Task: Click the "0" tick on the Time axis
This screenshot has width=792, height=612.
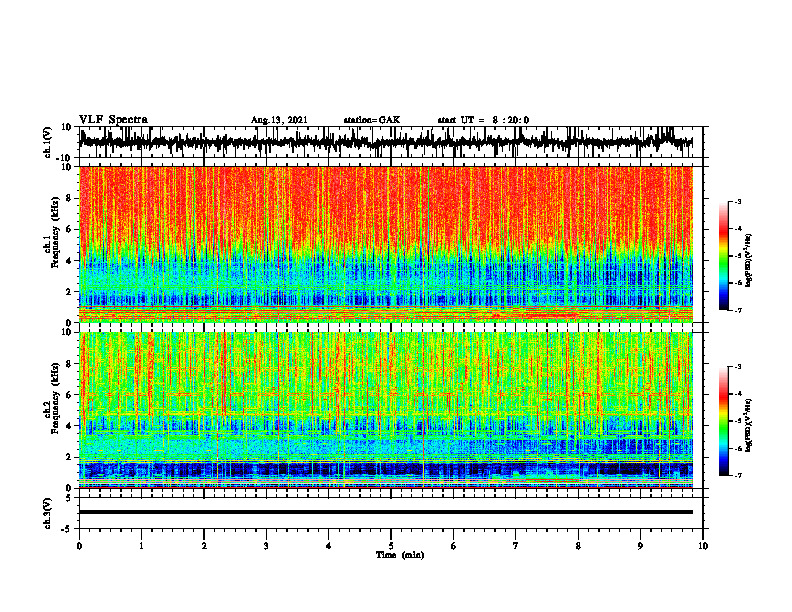Action: [79, 546]
